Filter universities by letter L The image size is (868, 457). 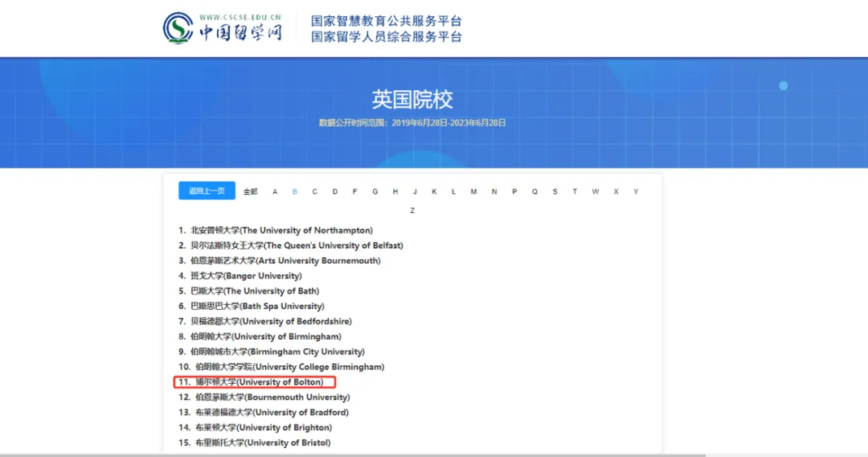click(453, 191)
